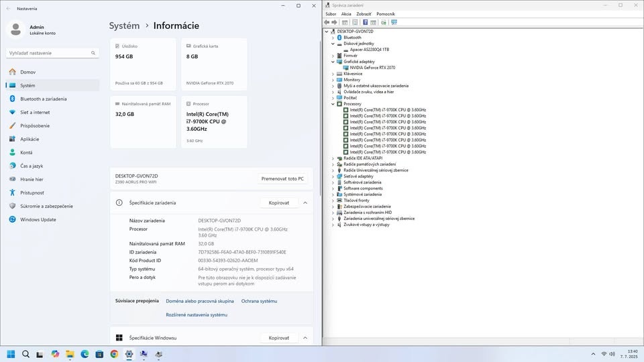The width and height of the screenshot is (644, 362).
Task: Open Google Chrome from the taskbar
Action: 114,354
